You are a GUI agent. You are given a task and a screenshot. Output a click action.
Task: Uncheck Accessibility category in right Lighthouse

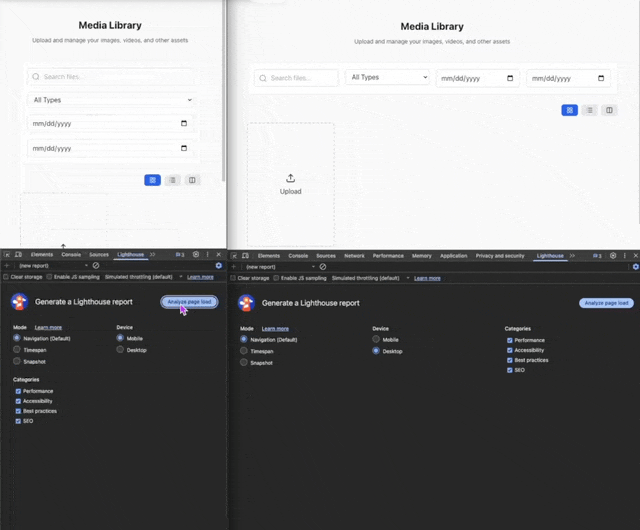click(x=509, y=350)
